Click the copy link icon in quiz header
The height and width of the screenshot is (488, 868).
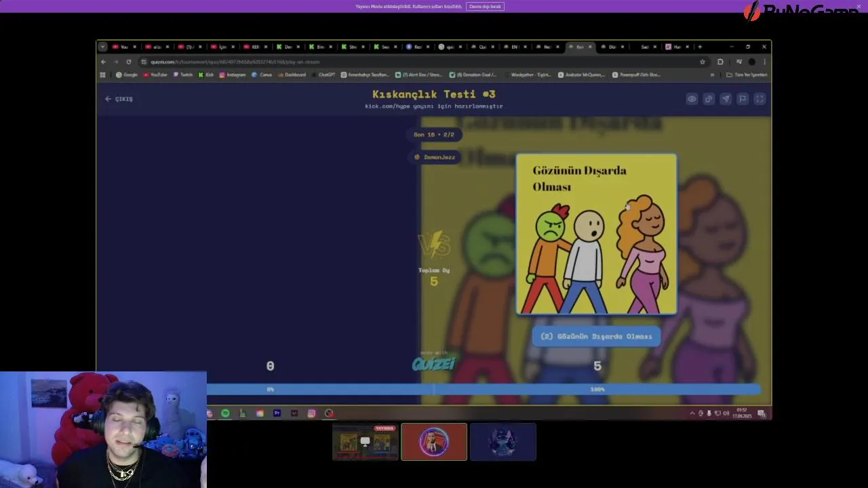(x=709, y=99)
